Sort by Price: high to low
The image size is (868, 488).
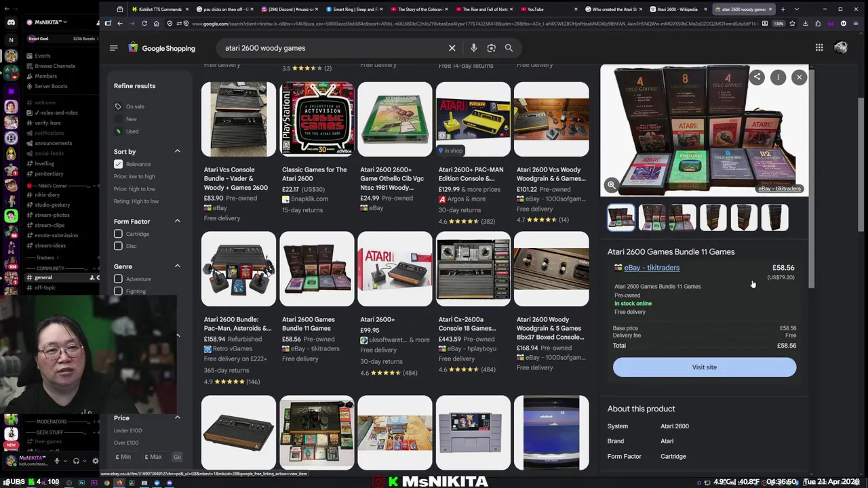(134, 189)
